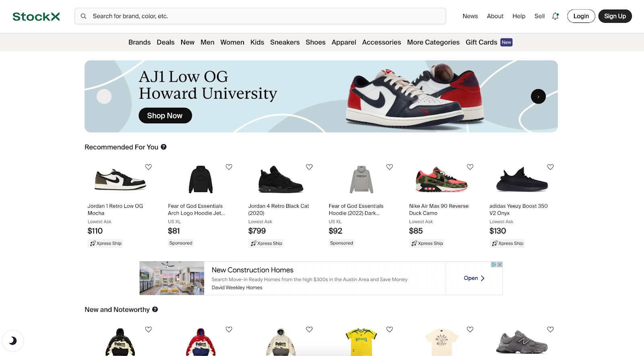
Task: Open the News link
Action: [x=470, y=16]
